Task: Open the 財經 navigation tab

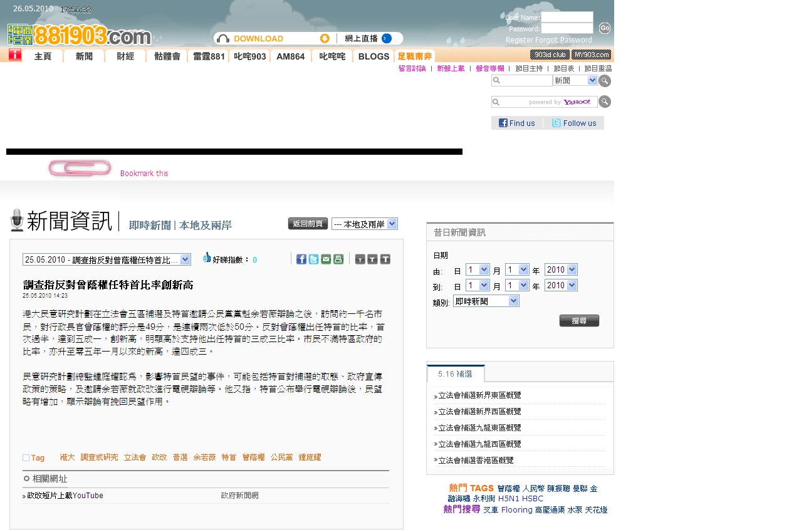Action: click(x=125, y=56)
